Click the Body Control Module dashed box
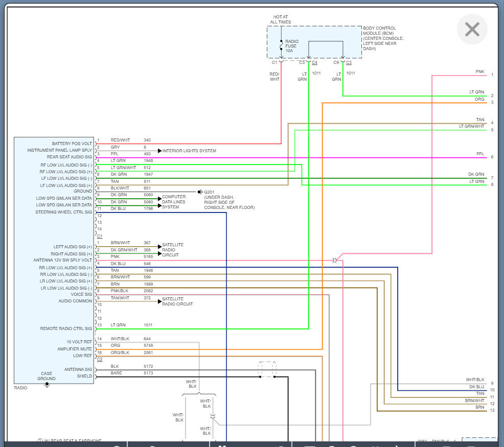Viewport: 504px width, 447px height. [314, 42]
